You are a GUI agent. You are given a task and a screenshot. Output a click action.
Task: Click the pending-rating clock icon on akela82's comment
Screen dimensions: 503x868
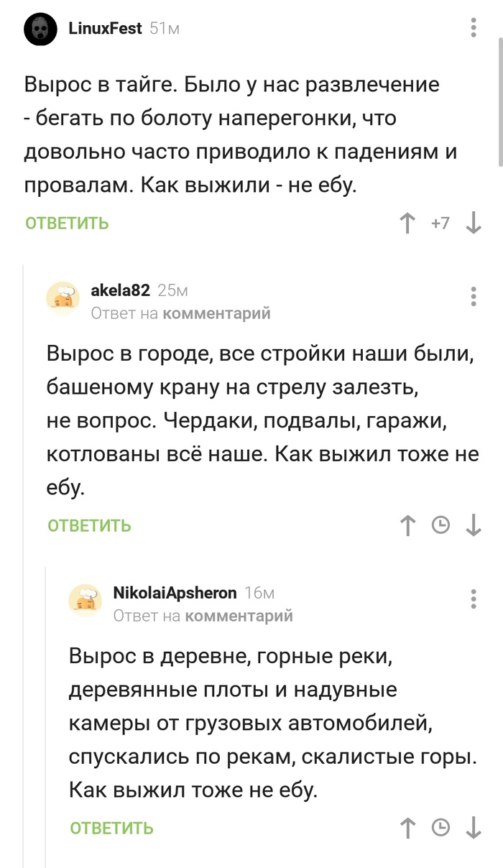[440, 525]
